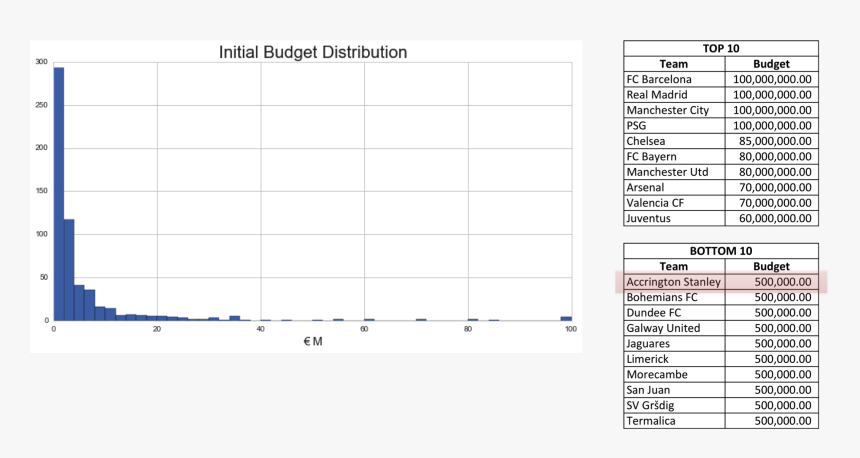Click the 250 y-axis tick label
This screenshot has width=860, height=458.
click(x=42, y=105)
